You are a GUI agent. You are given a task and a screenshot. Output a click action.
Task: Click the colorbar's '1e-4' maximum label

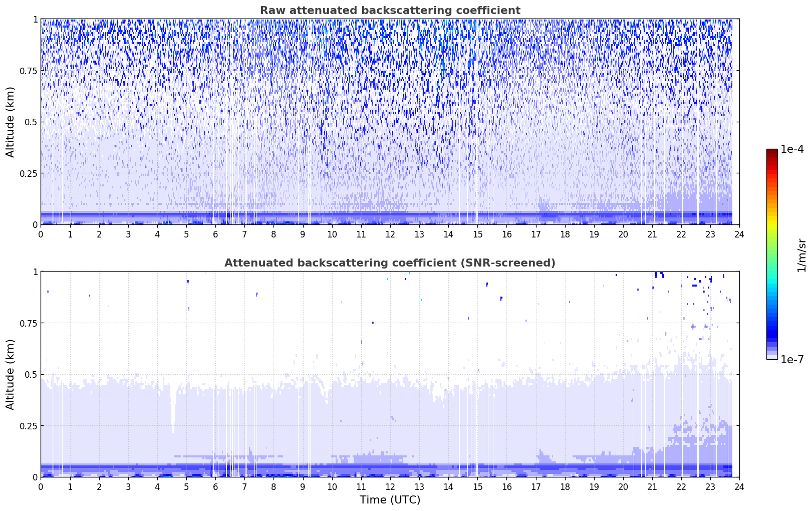pyautogui.click(x=791, y=149)
